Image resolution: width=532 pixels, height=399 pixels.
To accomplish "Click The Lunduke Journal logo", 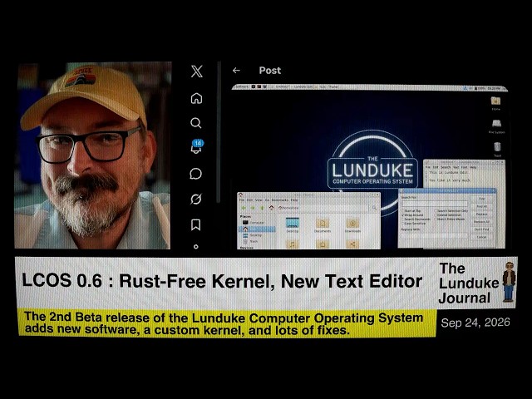I will click(477, 283).
